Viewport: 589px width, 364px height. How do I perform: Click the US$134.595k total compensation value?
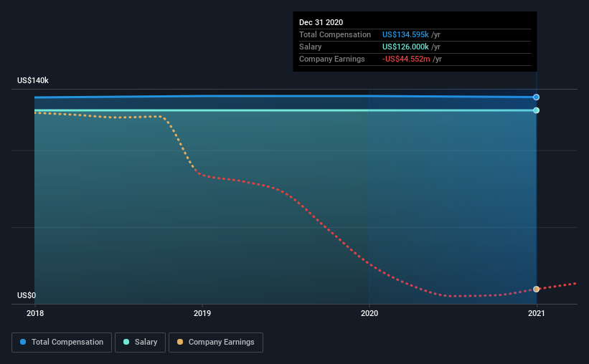[405, 34]
